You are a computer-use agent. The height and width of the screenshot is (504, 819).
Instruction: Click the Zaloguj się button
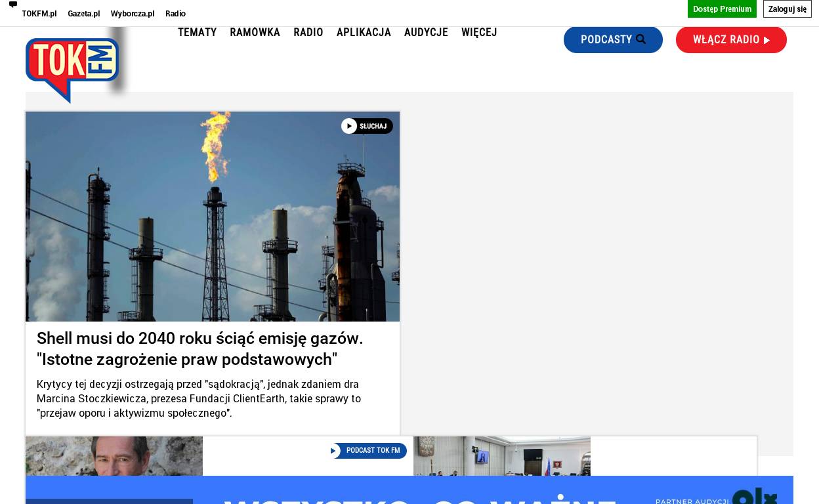click(787, 9)
